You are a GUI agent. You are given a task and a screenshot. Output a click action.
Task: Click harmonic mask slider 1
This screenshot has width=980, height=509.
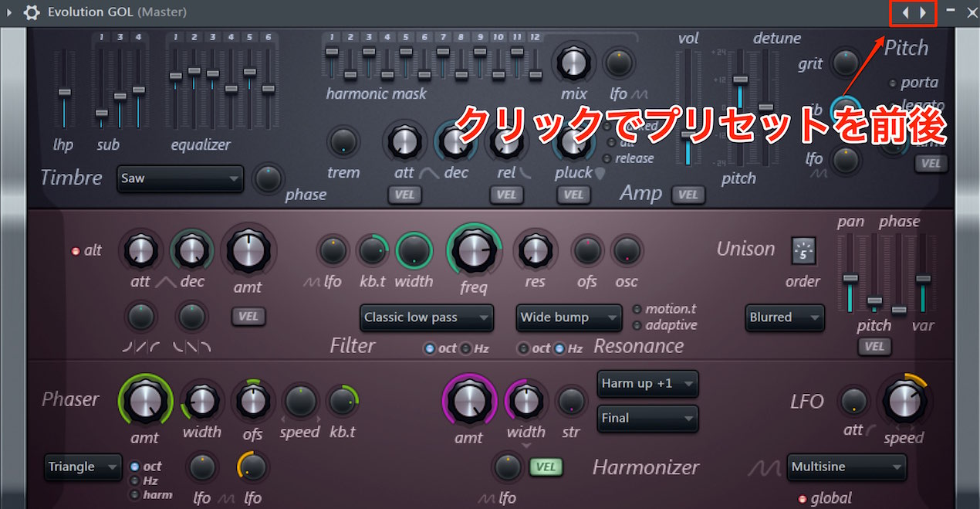[x=332, y=62]
